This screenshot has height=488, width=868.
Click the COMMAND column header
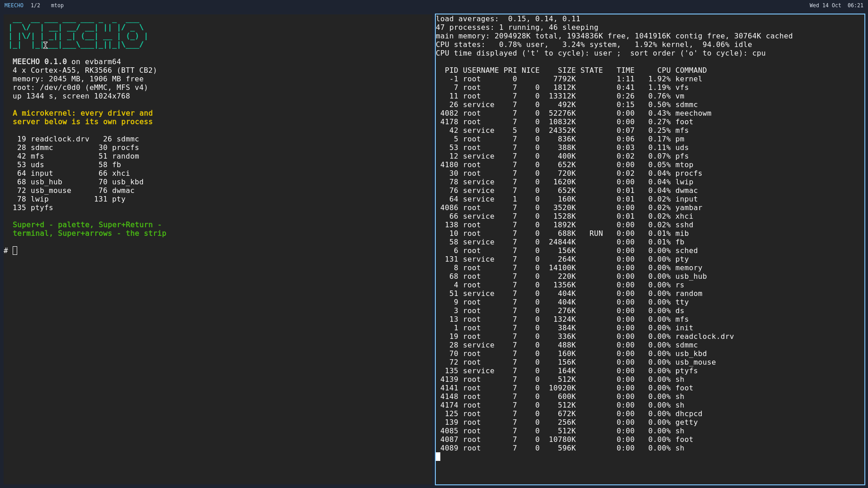(x=691, y=70)
